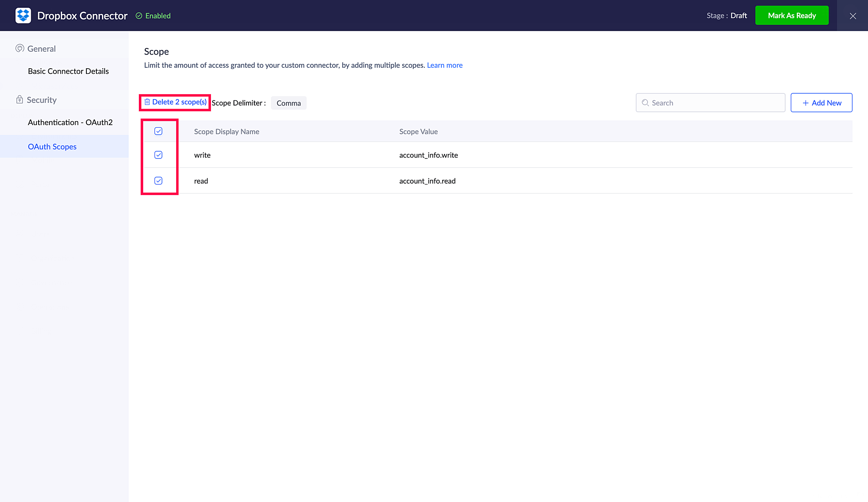Click Delete 2 scope(s) link
Image resolution: width=868 pixels, height=502 pixels.
tap(179, 102)
